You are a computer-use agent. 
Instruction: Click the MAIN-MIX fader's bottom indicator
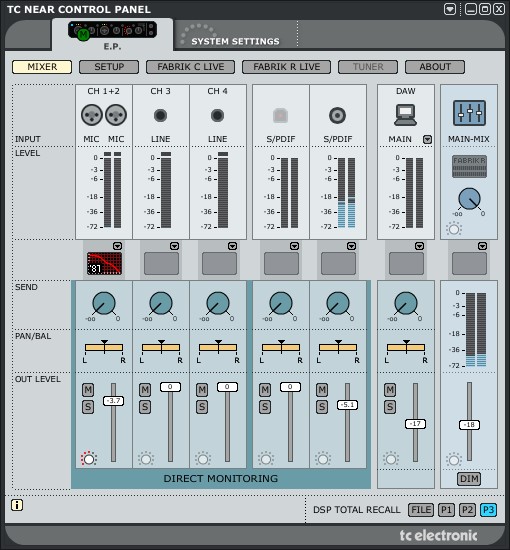[454, 460]
